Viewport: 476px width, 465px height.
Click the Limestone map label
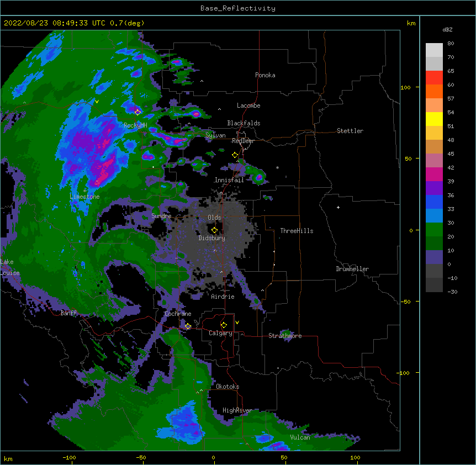point(84,197)
